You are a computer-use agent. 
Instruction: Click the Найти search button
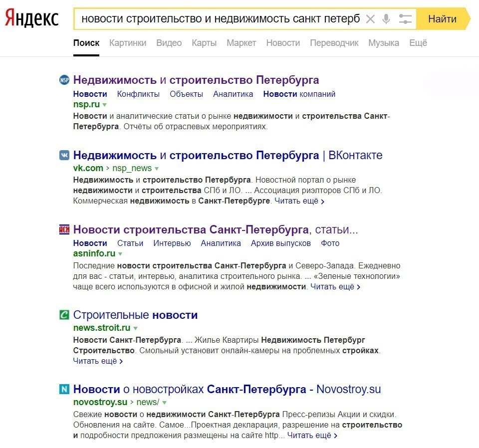442,19
